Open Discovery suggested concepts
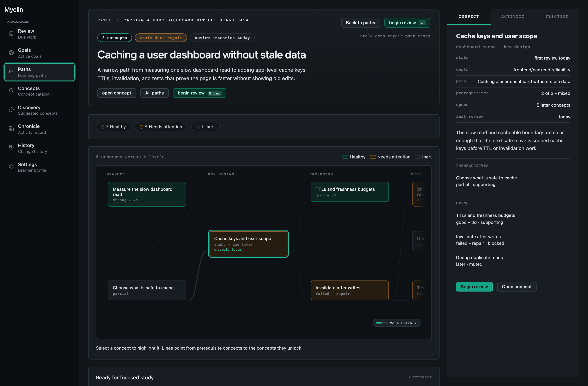This screenshot has height=386, width=588. [40, 110]
